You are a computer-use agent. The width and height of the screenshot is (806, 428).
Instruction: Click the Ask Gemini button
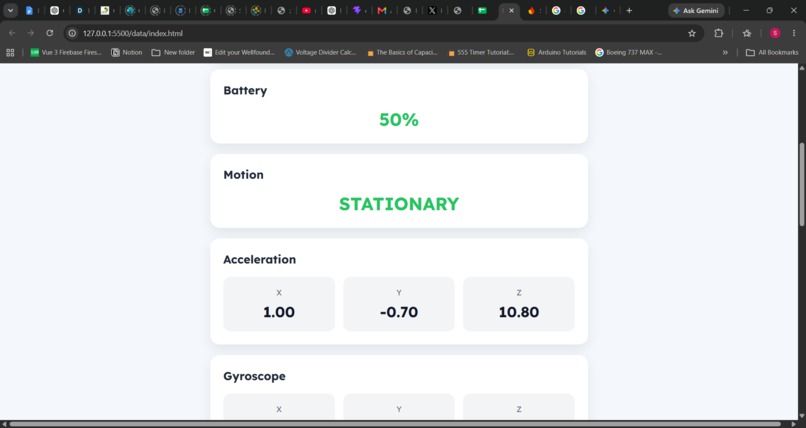tap(696, 10)
